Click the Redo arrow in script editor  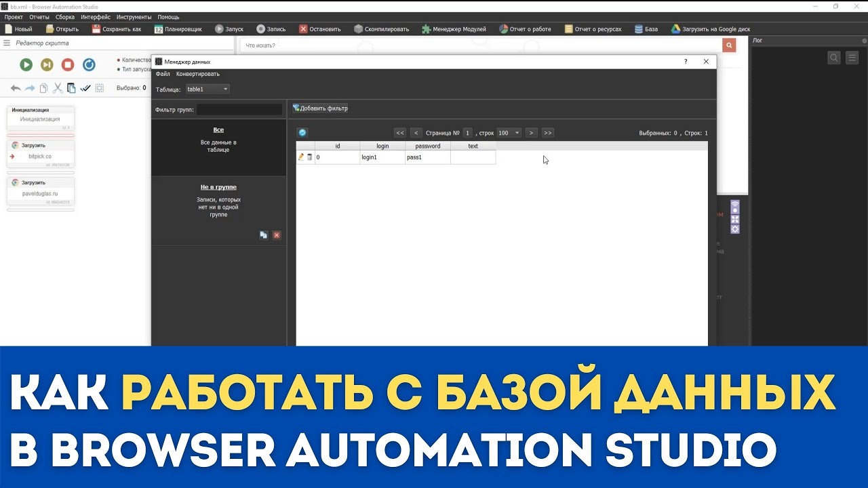[30, 88]
